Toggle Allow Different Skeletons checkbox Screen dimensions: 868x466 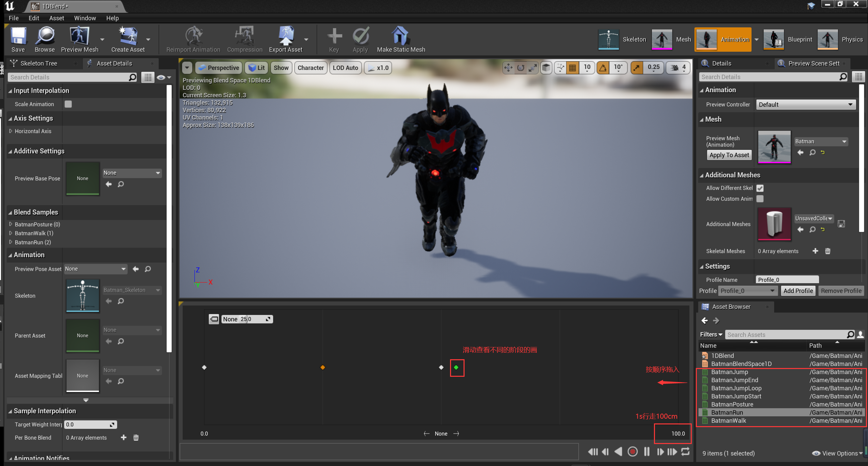pyautogui.click(x=760, y=188)
